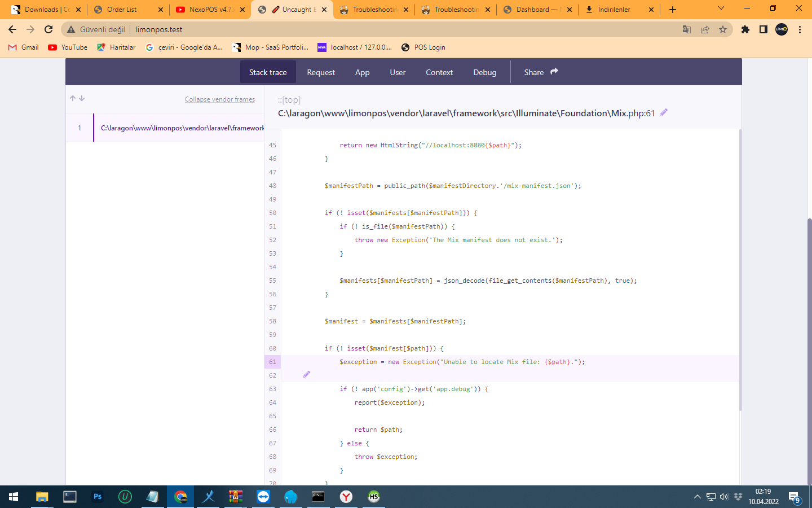Select stack frame 1 in the trace list
Image resolution: width=812 pixels, height=508 pixels.
click(169, 128)
